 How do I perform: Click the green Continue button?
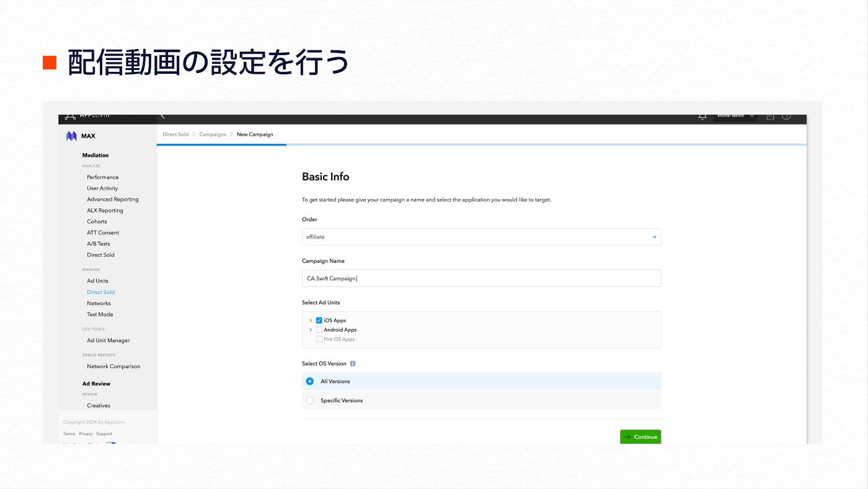tap(640, 437)
